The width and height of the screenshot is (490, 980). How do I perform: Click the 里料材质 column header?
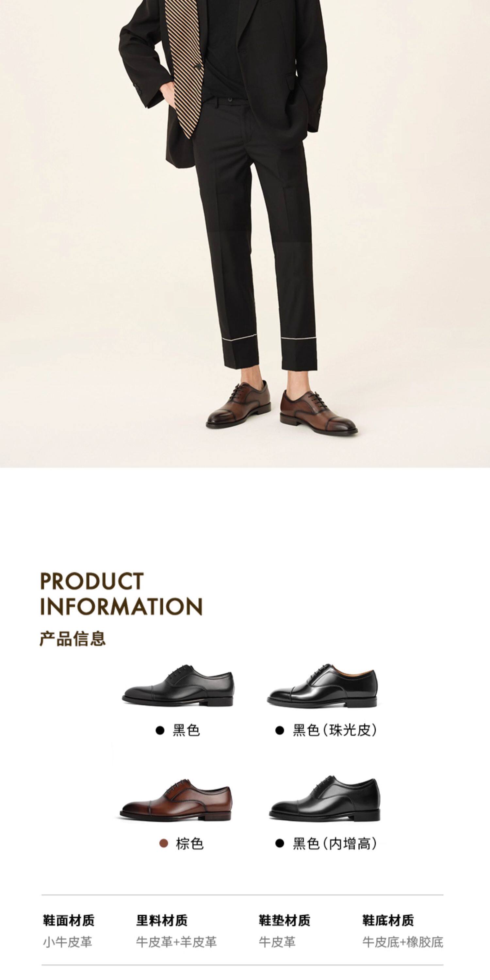162,921
